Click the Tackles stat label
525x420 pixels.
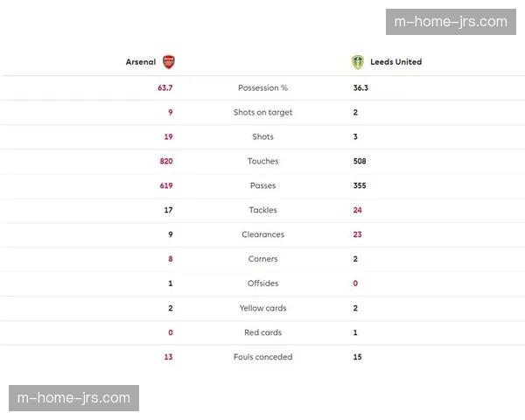tap(262, 211)
